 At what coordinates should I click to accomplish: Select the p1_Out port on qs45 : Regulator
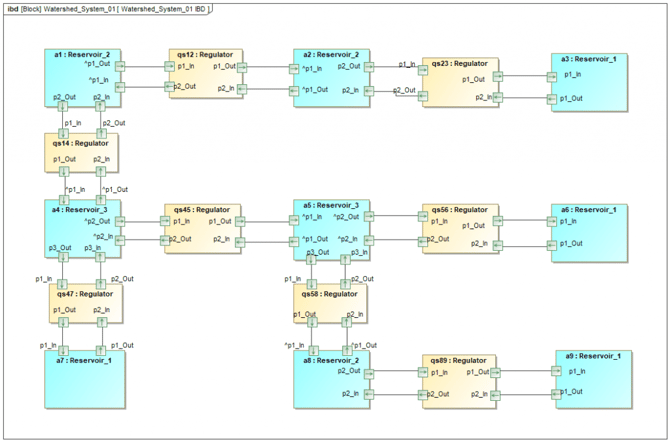tap(240, 221)
